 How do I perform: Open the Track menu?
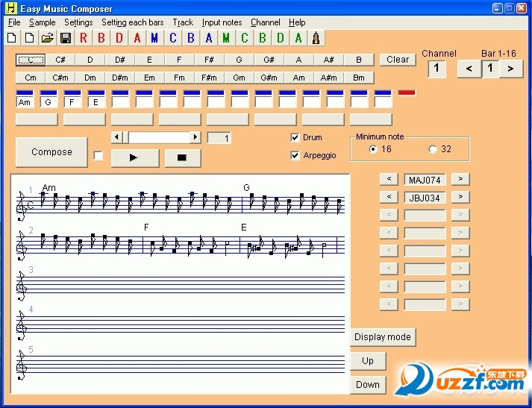tap(183, 22)
